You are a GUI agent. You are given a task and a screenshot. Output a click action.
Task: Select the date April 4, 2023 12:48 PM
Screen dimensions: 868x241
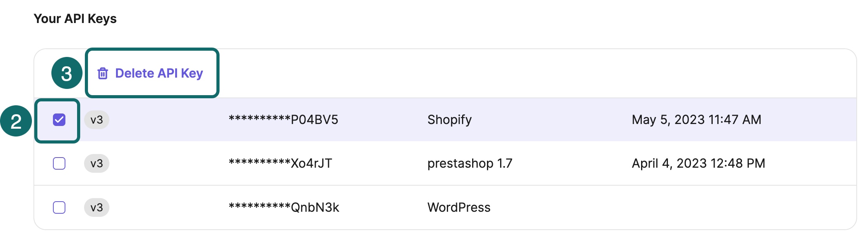(x=699, y=163)
